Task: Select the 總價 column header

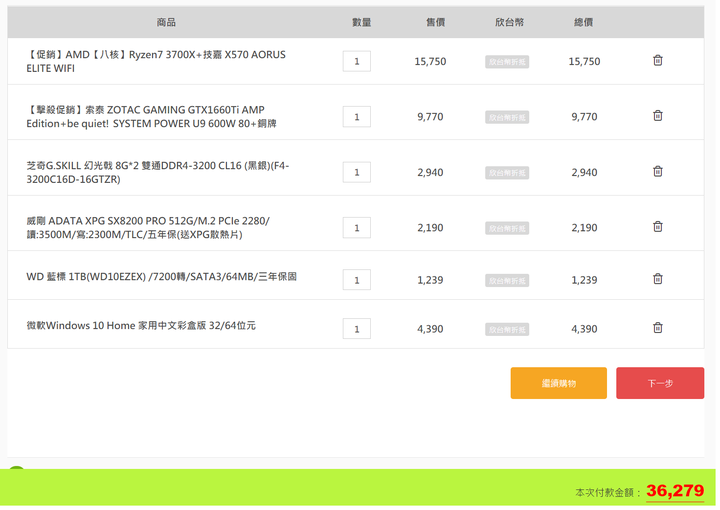Action: coord(583,22)
